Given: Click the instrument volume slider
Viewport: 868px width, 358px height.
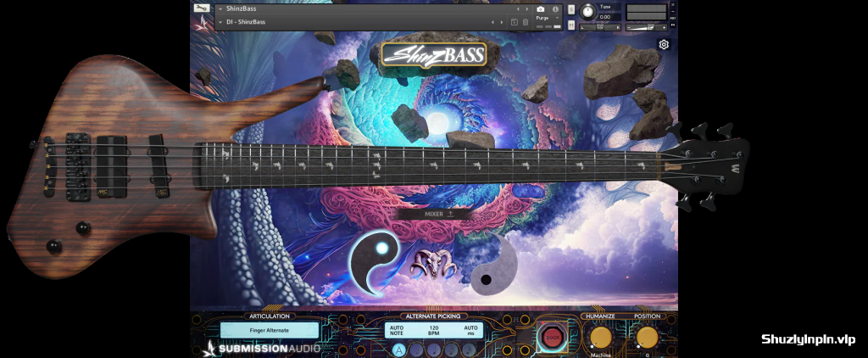Looking at the screenshot, I should tap(647, 27).
